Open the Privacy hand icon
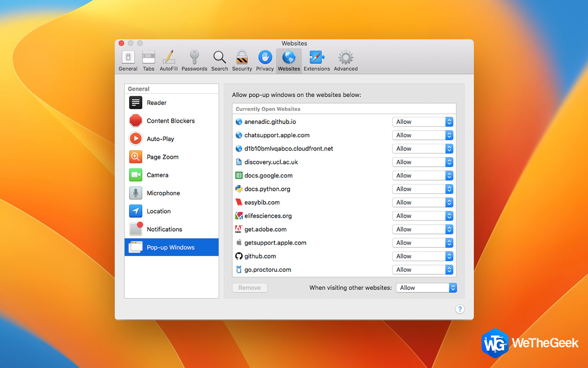This screenshot has width=588, height=368. [x=265, y=57]
